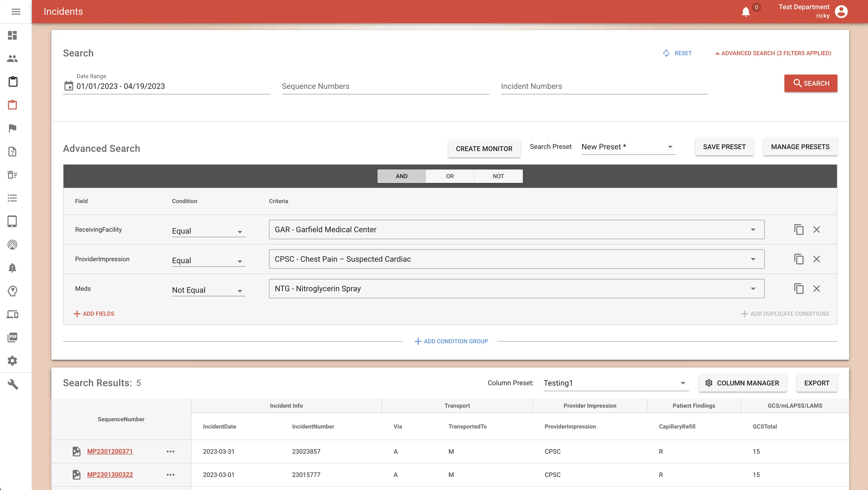Click the red clipboard incidents sidebar icon
868x490 pixels.
point(12,105)
